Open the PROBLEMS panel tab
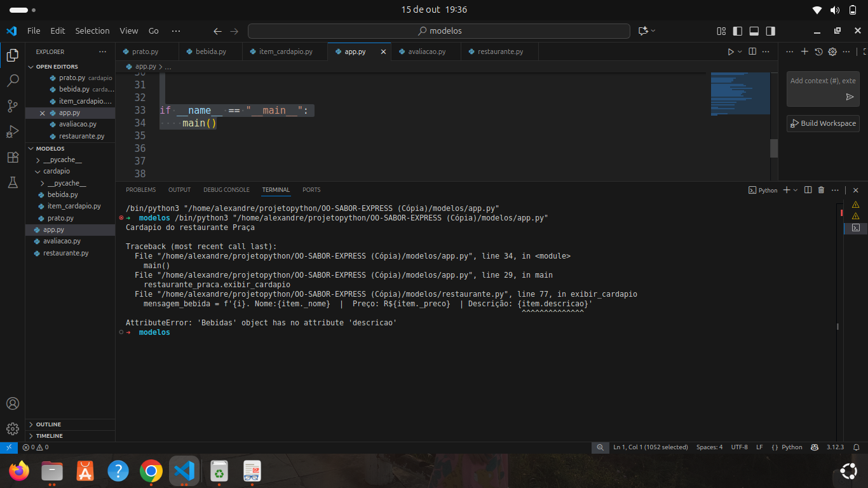Viewport: 868px width, 488px height. coord(140,190)
